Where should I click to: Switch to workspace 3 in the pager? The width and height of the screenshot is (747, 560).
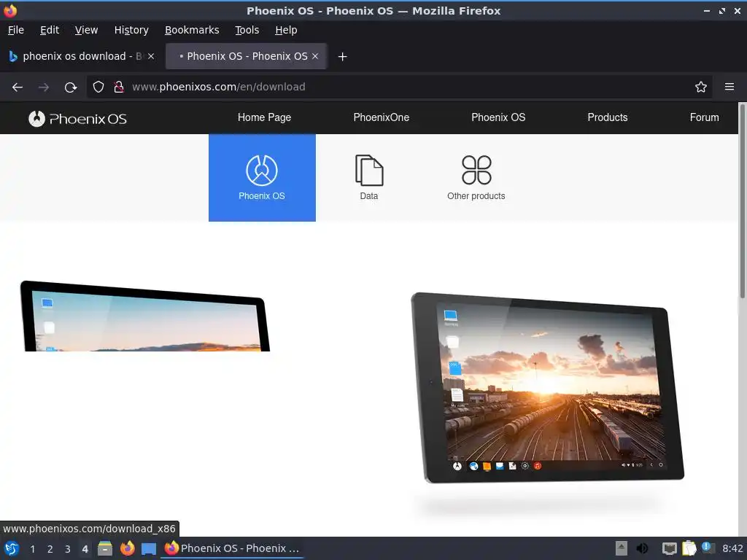click(x=68, y=549)
